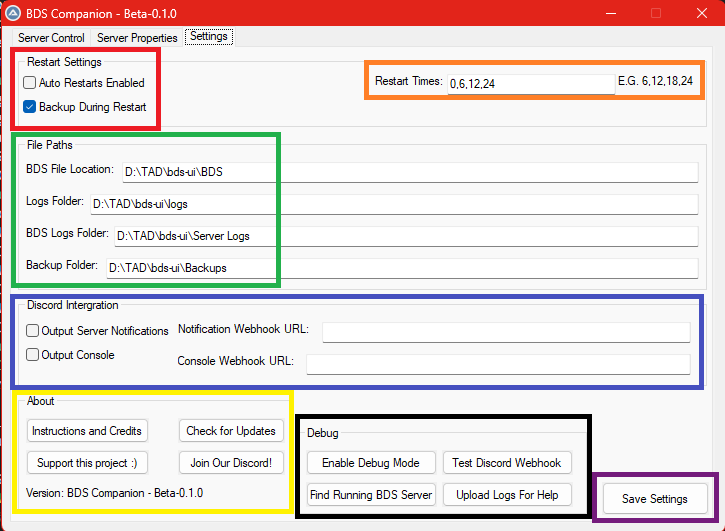Click Support this project :) button

click(87, 463)
